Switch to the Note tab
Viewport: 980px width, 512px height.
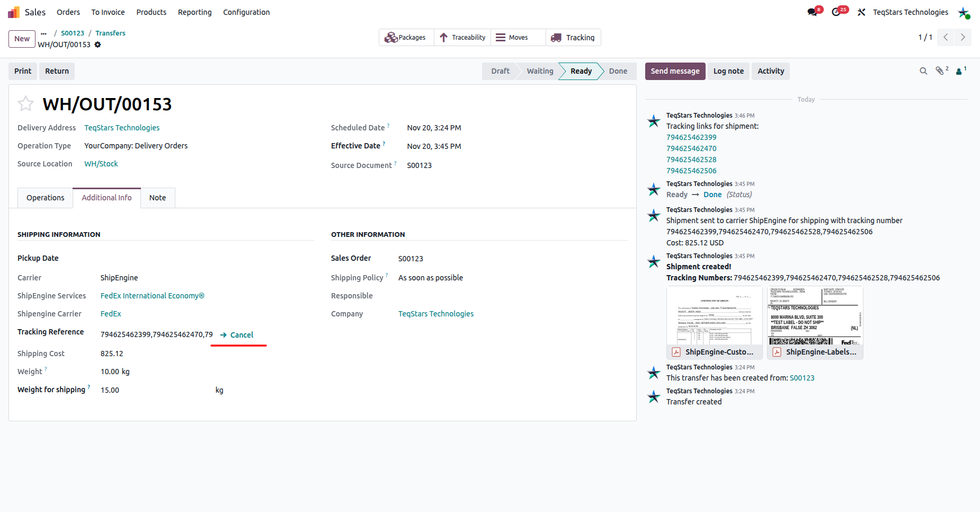[x=157, y=198]
